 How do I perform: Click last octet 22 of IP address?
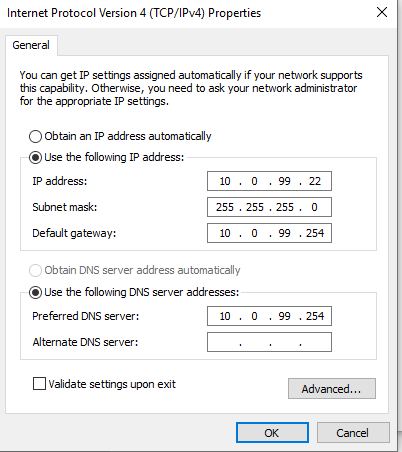coord(314,181)
